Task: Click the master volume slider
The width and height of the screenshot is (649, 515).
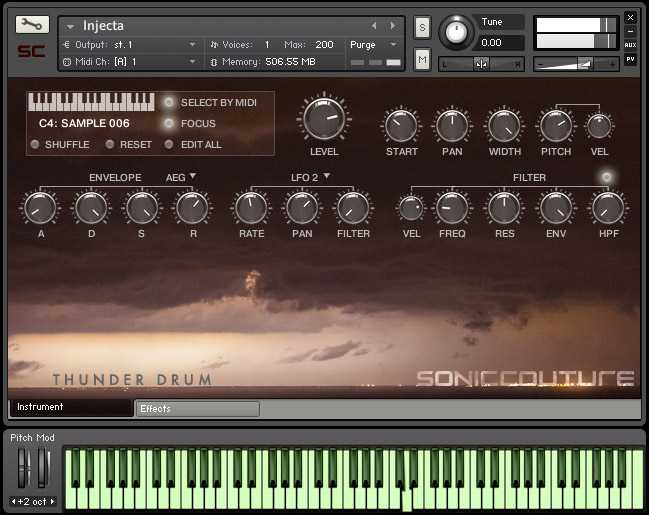Action: coord(576,64)
